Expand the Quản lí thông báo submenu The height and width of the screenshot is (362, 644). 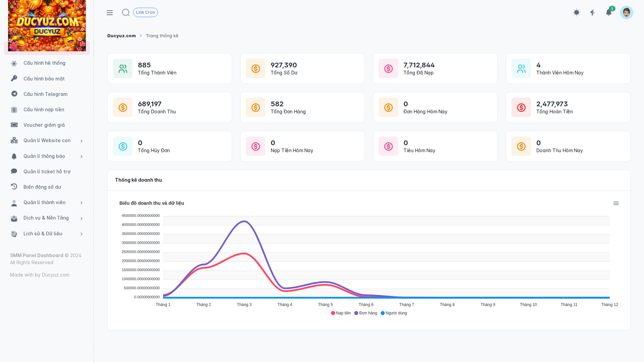(x=47, y=156)
